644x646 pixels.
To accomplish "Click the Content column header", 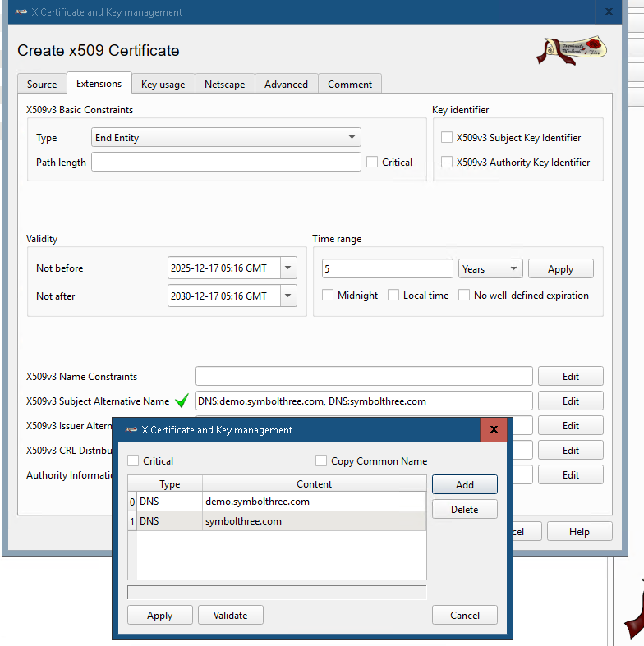I will (x=314, y=483).
